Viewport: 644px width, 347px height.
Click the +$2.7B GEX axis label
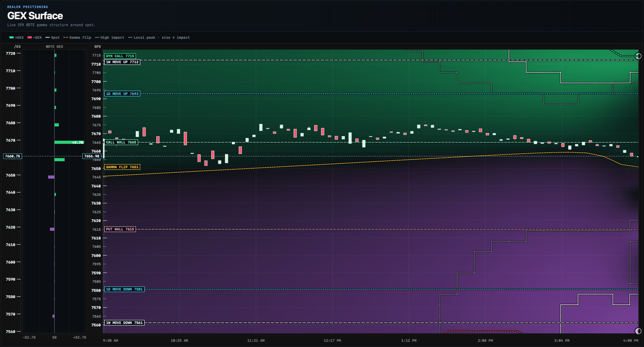point(80,337)
